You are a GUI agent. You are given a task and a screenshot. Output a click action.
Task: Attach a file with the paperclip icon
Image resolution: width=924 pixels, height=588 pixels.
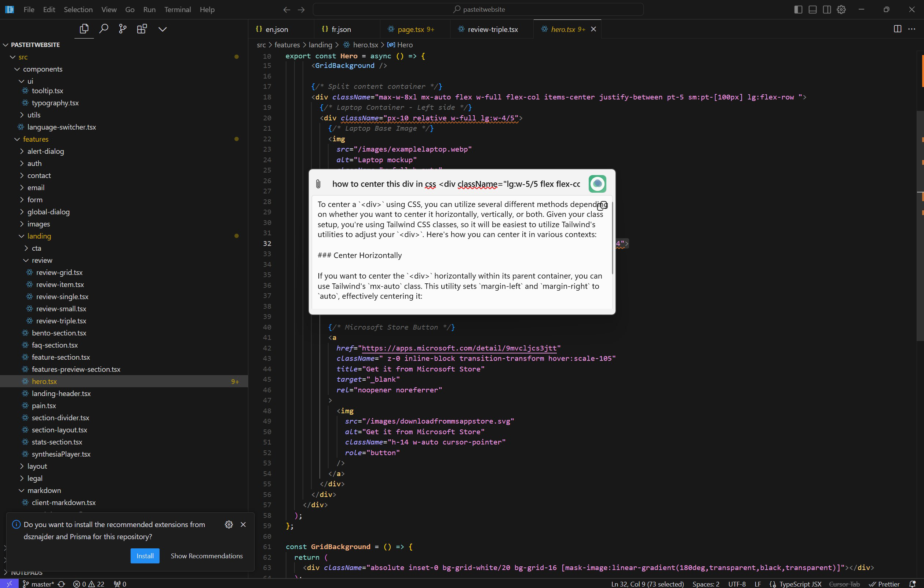318,184
